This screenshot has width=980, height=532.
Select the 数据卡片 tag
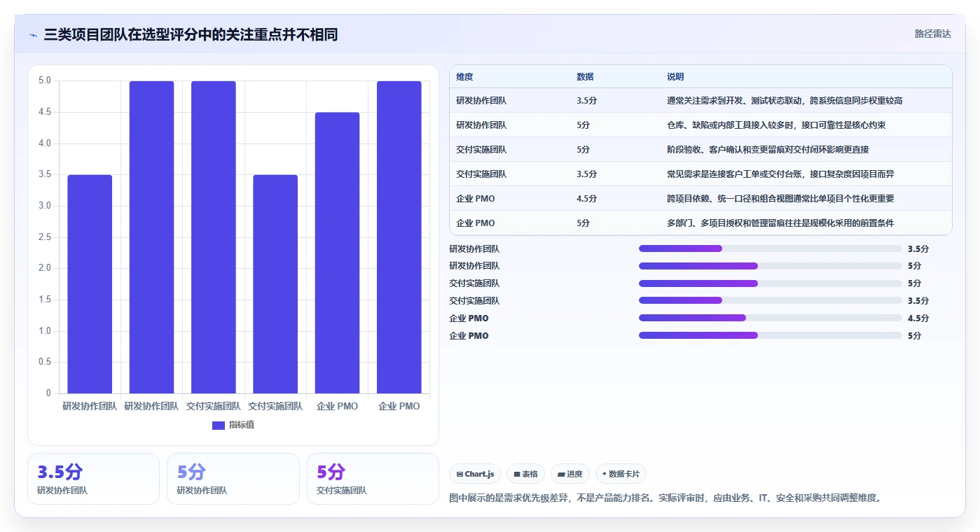click(x=621, y=474)
